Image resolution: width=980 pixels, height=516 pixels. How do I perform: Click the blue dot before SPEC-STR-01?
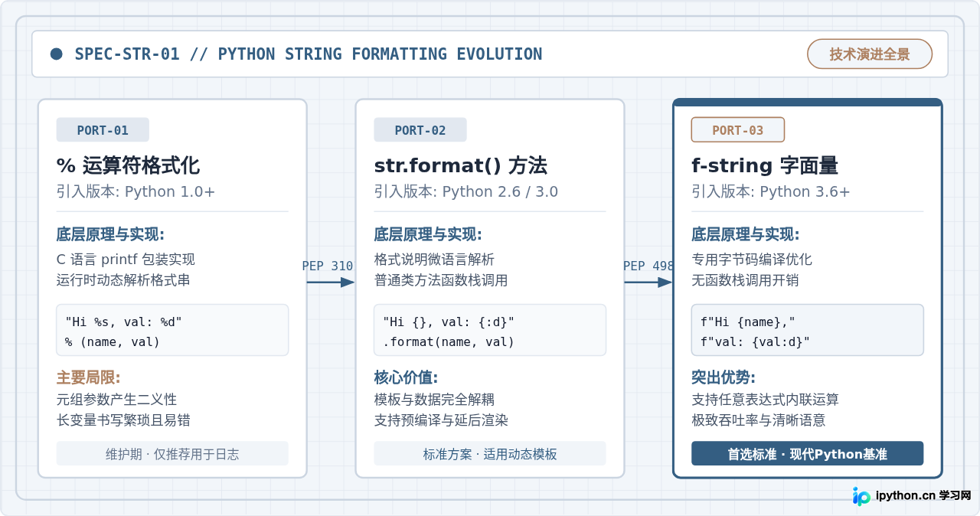point(56,54)
